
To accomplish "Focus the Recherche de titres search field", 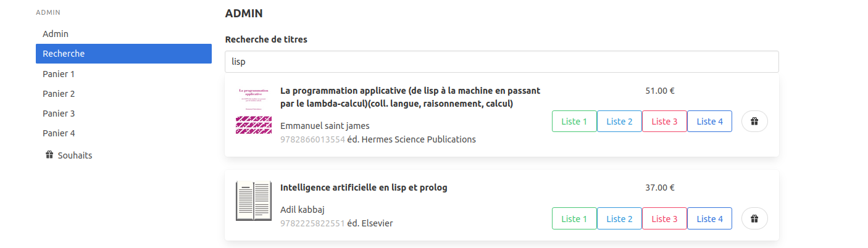I will [501, 62].
